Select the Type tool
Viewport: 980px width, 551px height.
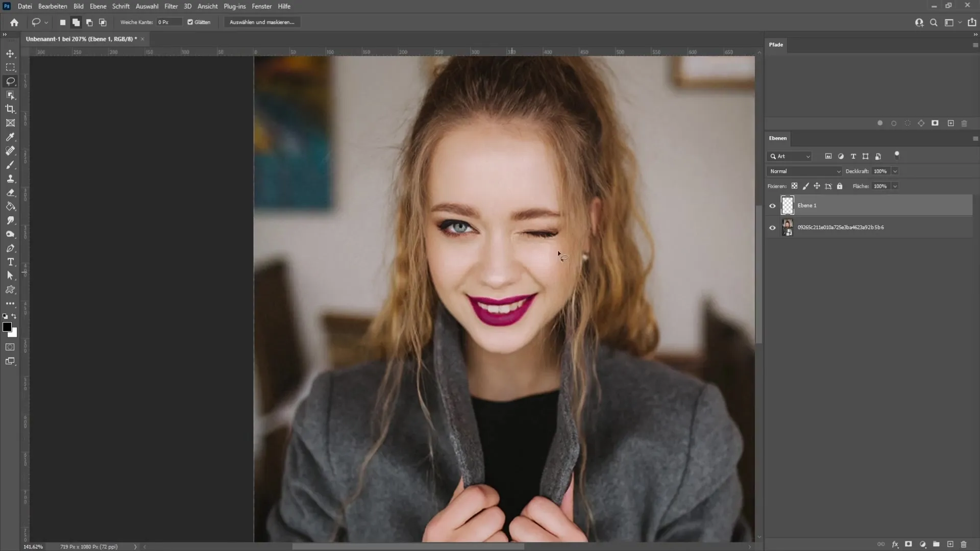[10, 262]
